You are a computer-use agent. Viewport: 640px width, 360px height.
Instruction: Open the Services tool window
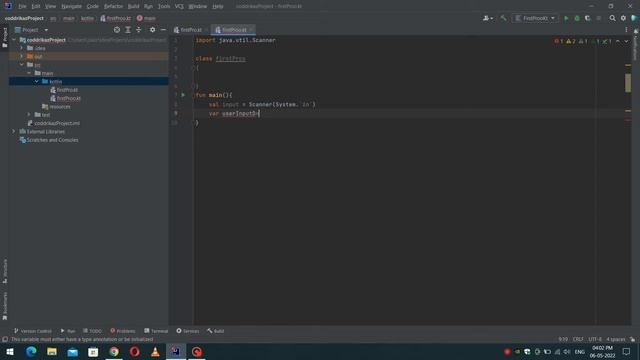coord(188,331)
